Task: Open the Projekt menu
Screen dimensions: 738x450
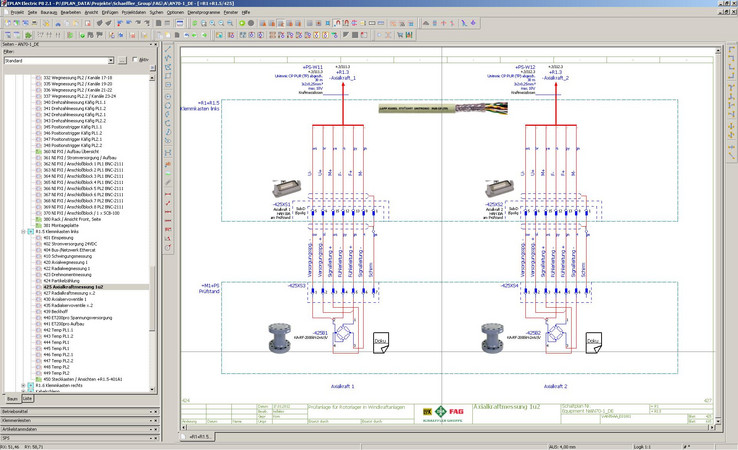Action: click(x=18, y=12)
